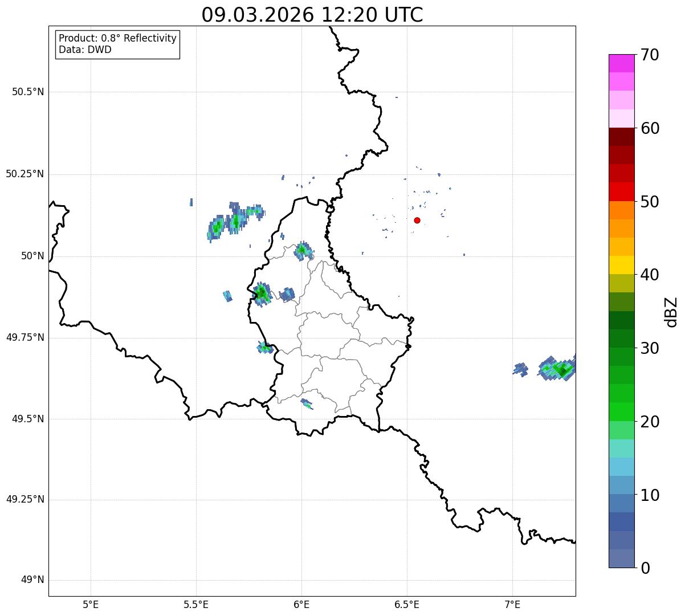Screen dimensions: 685x616
Task: Click the radar echo cell on Luxembourg's western border
Action: [262, 293]
